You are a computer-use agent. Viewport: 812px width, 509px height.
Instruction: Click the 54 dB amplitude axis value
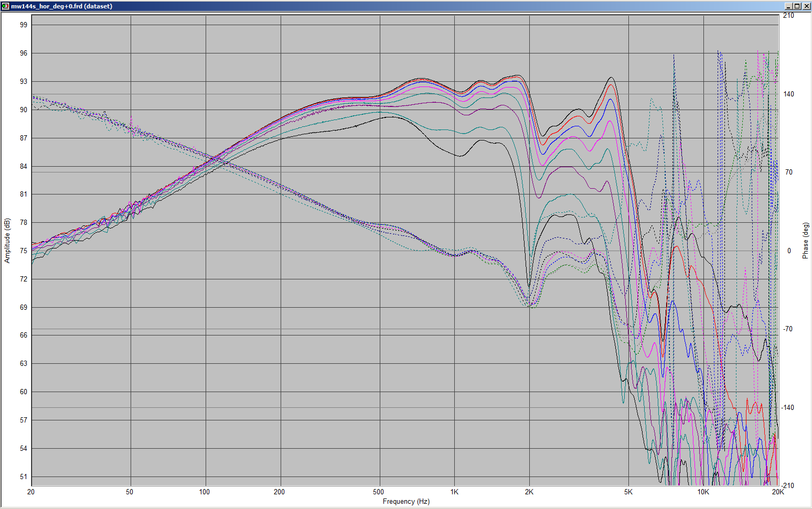click(x=24, y=449)
